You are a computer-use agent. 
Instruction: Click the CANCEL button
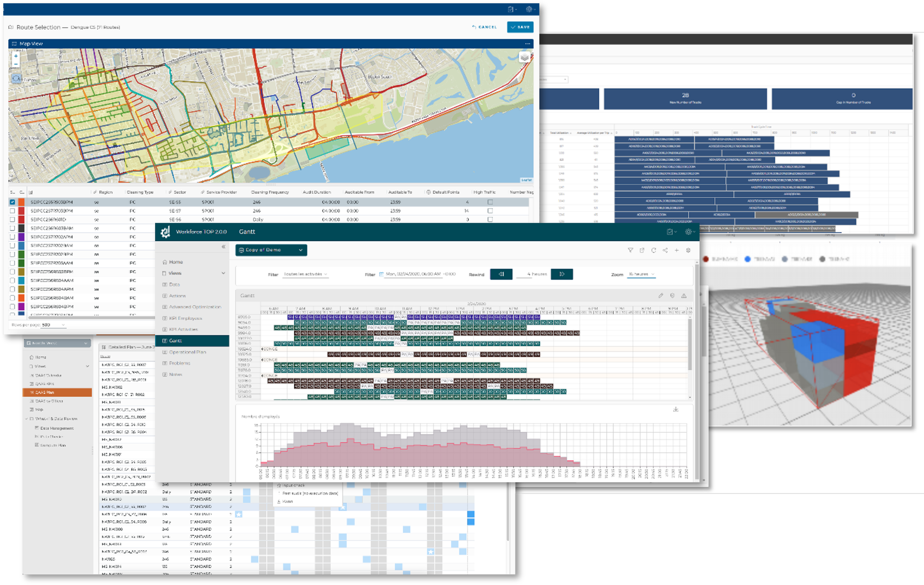click(484, 27)
